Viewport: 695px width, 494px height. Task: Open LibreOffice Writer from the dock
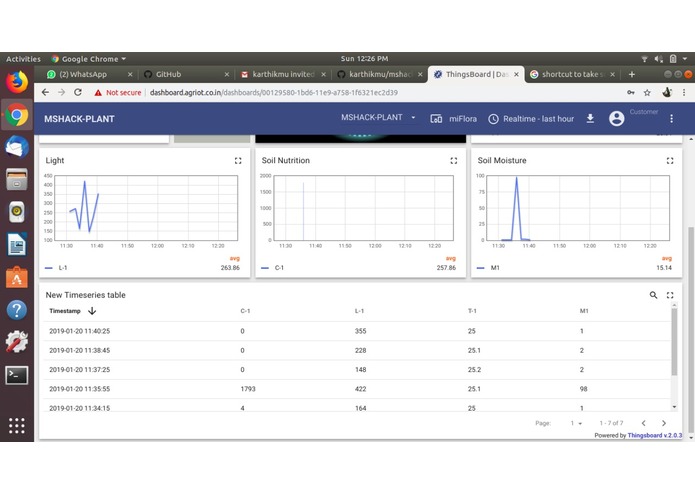coord(17,244)
